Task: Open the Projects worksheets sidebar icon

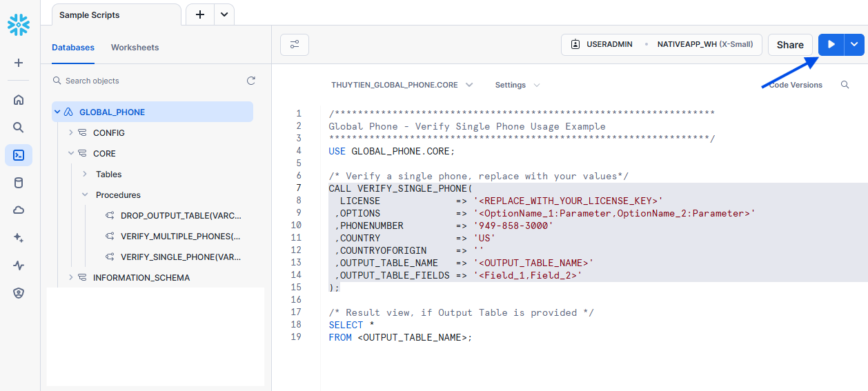Action: [x=19, y=155]
